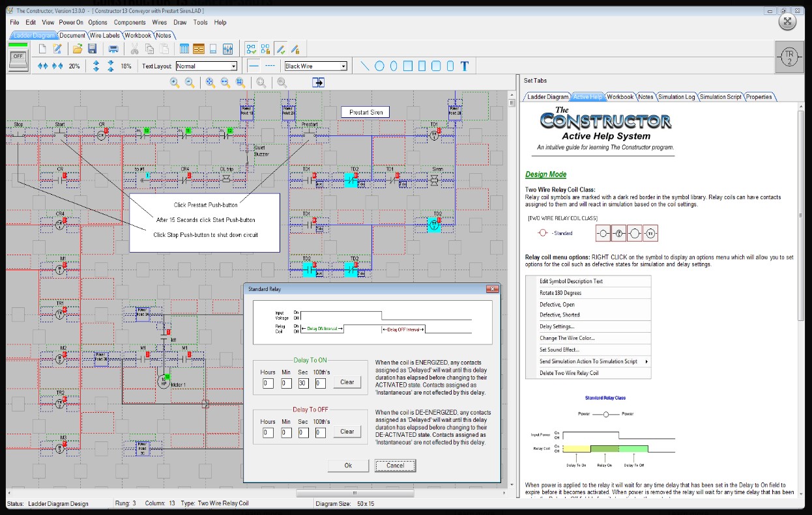Screen dimensions: 812x515
Task: Open the Simulation Script tab
Action: (x=720, y=97)
